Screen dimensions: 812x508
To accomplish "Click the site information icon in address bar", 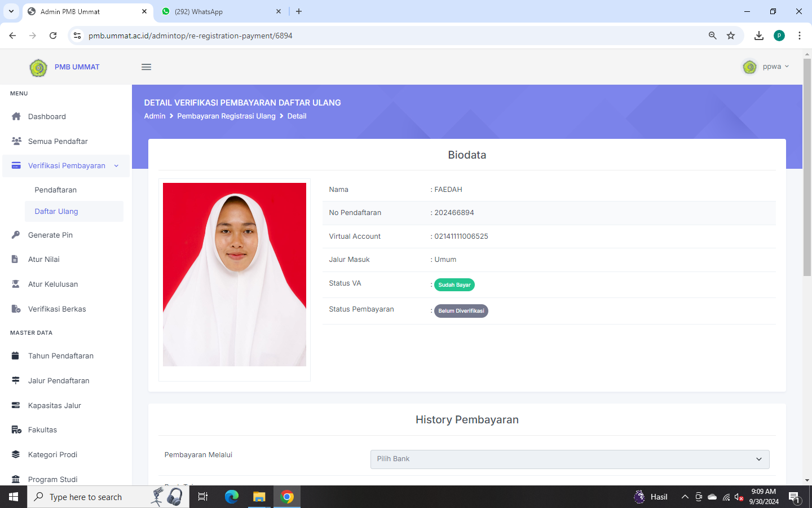I will 77,36.
